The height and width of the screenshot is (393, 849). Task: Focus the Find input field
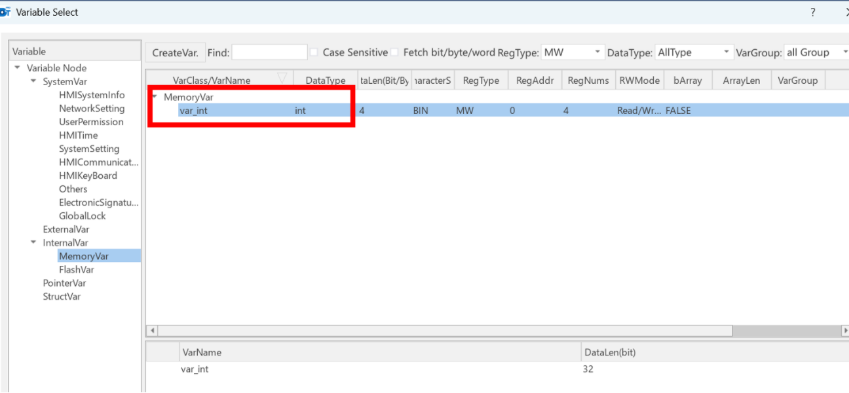pos(269,53)
